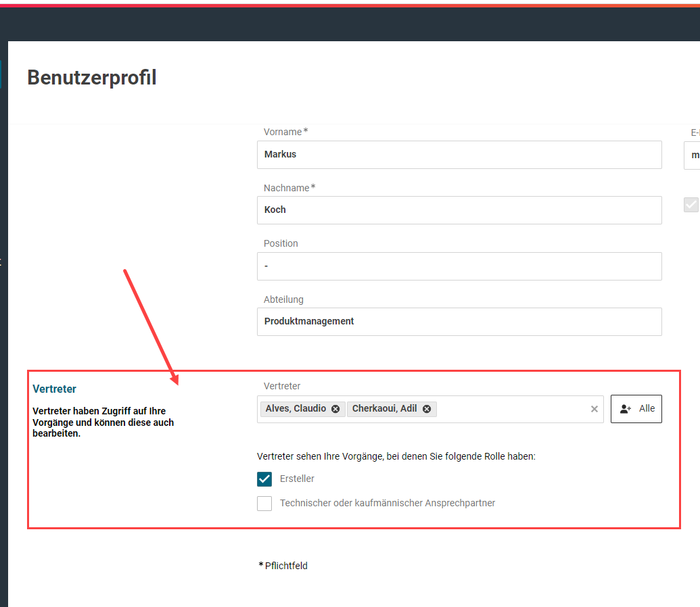The image size is (700, 607).
Task: Enable Technischer oder kaufmännischer Ansprechpartner checkbox
Action: click(x=264, y=504)
